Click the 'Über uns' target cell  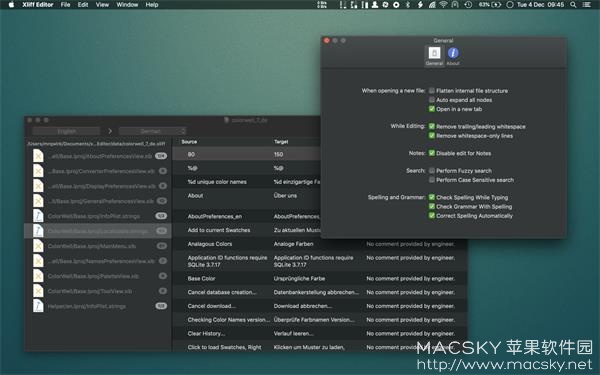click(x=285, y=196)
